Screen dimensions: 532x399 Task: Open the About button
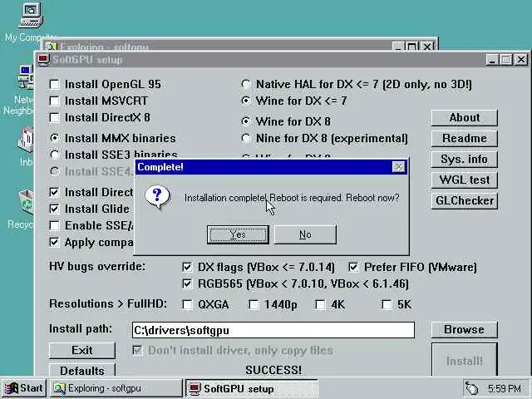pos(464,118)
